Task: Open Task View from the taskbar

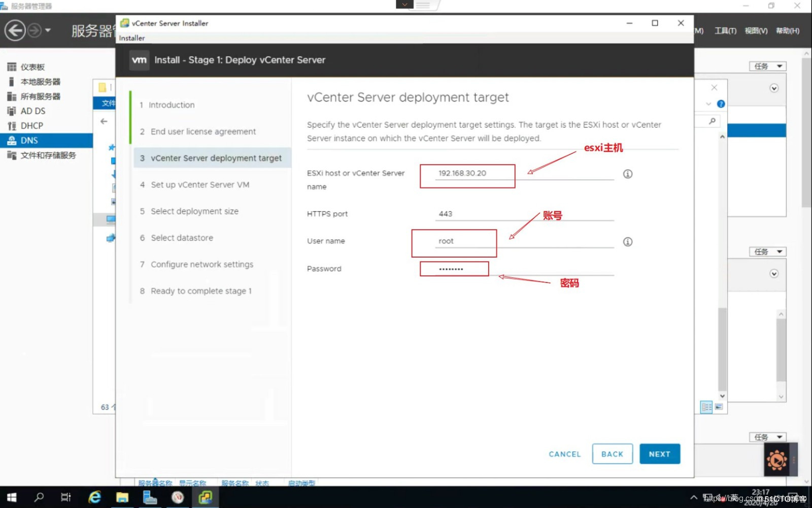Action: pyautogui.click(x=66, y=497)
